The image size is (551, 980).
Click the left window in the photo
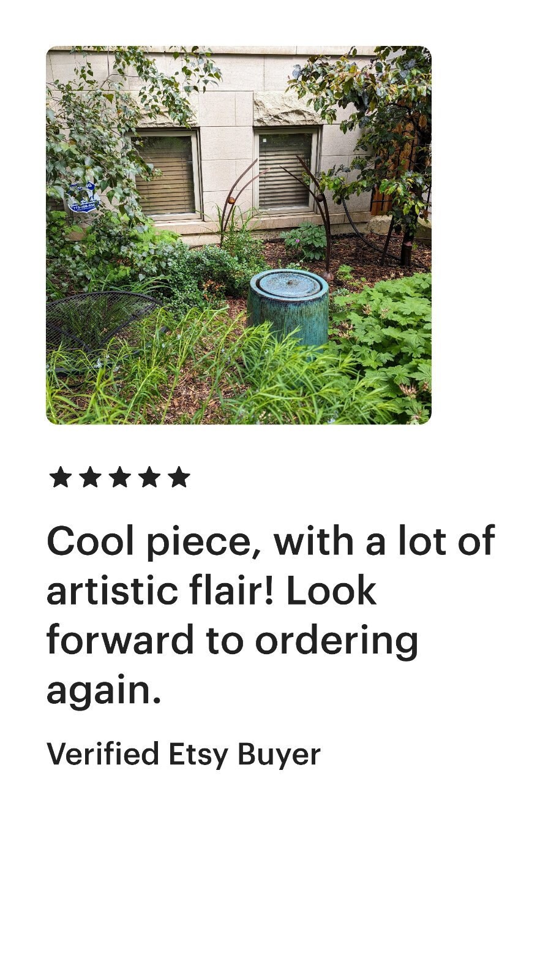(x=167, y=175)
